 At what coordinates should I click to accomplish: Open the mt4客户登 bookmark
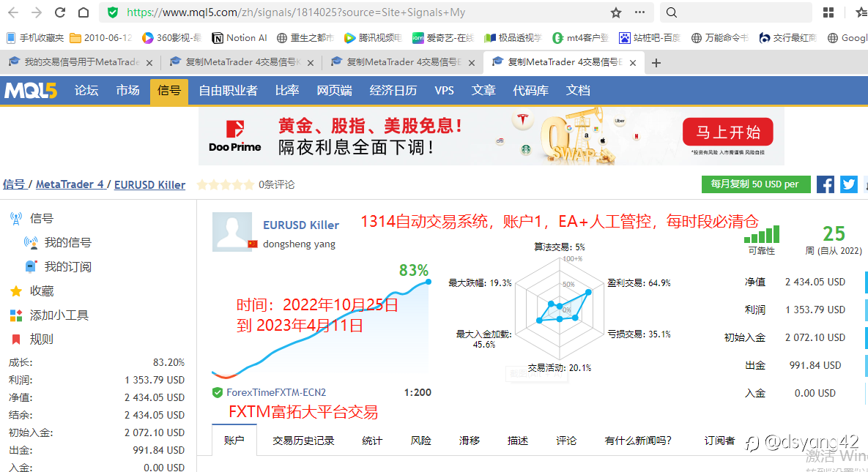[x=581, y=37]
